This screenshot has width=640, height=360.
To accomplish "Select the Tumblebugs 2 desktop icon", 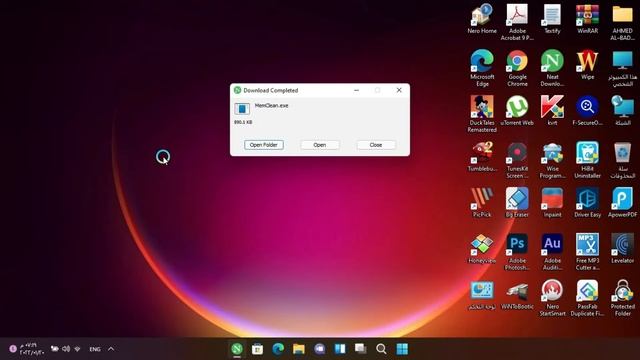I will [x=482, y=156].
